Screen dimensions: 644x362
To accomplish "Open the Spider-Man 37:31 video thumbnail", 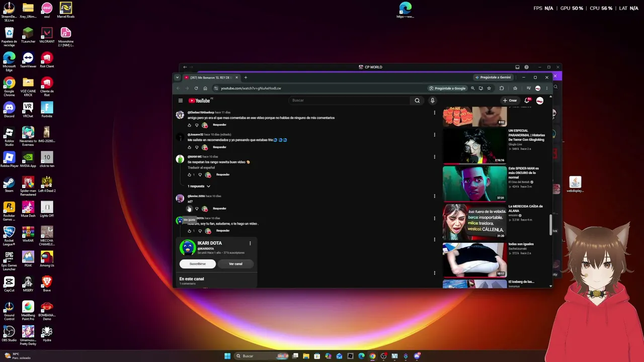I will (474, 184).
